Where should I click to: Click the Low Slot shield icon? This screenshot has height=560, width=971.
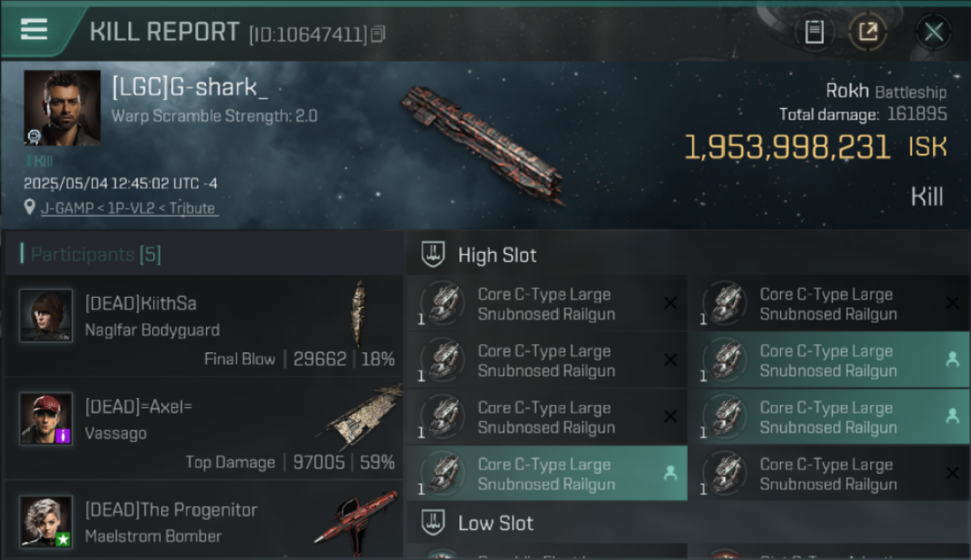(434, 523)
